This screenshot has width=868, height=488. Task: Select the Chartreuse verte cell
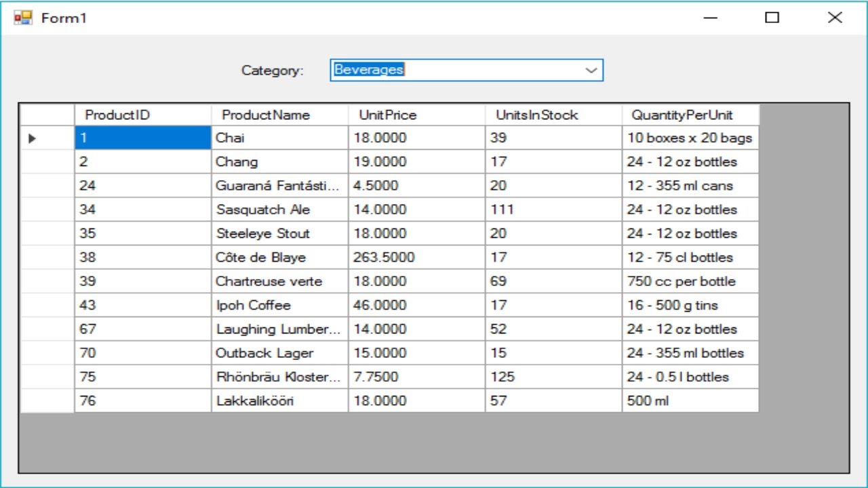tap(280, 281)
